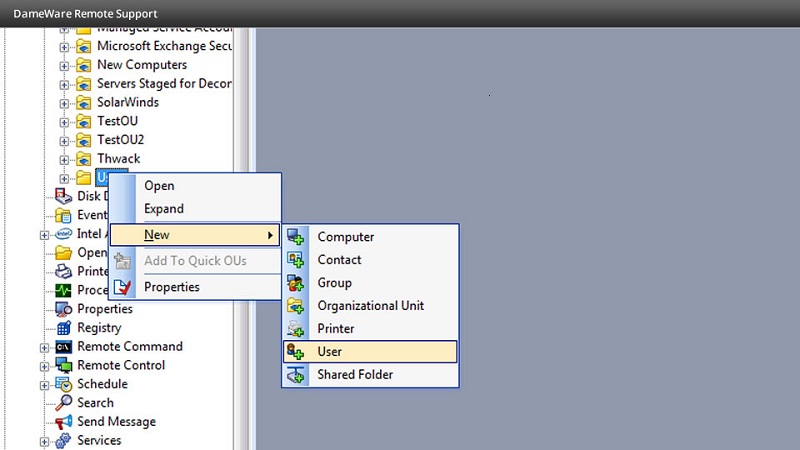Select the Search tree item
Screen dimensions: 800x450
95,403
